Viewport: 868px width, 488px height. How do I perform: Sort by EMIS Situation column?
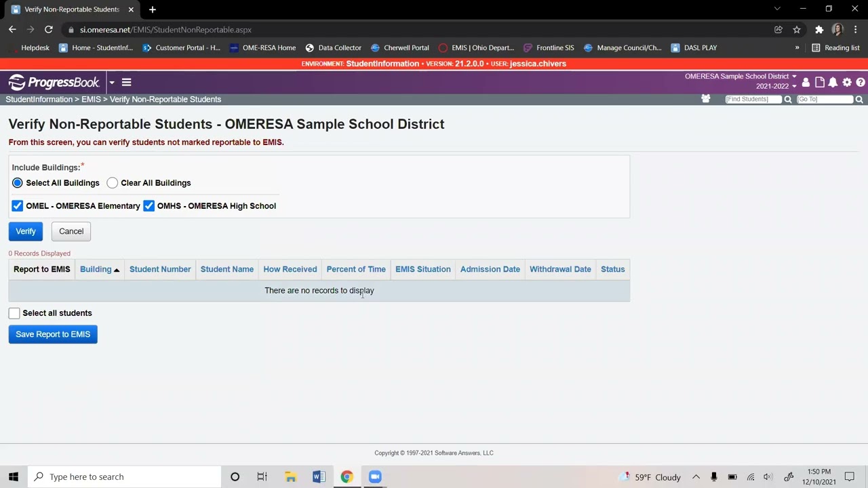click(423, 269)
